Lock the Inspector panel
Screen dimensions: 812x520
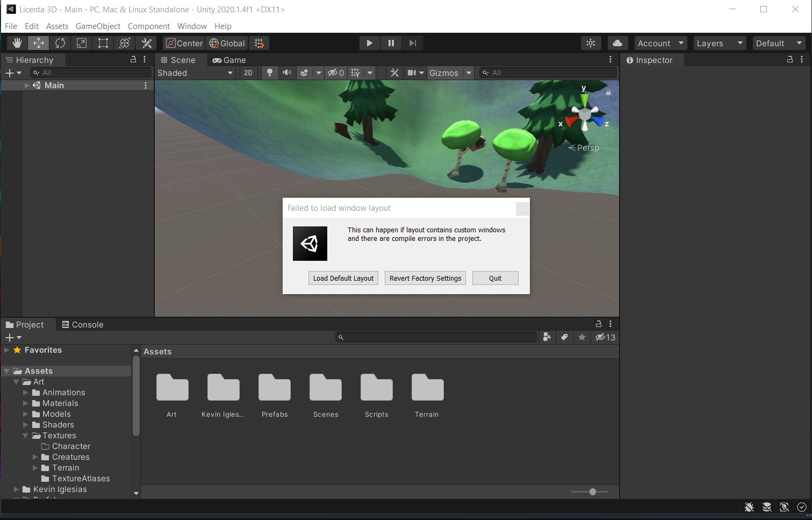click(790, 60)
